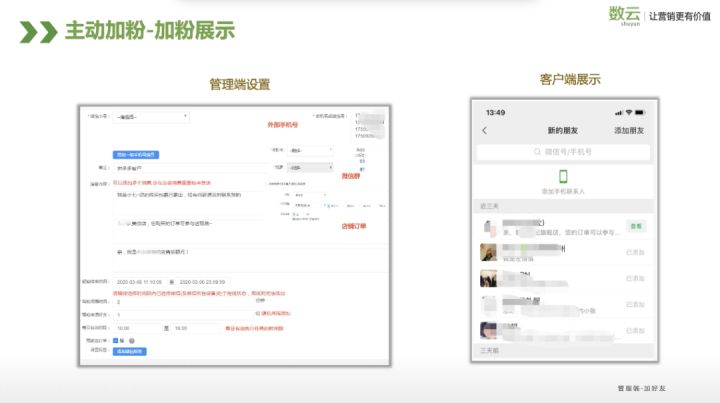
Task: Click the blue button below the 是 checkbox
Action: pos(129,352)
